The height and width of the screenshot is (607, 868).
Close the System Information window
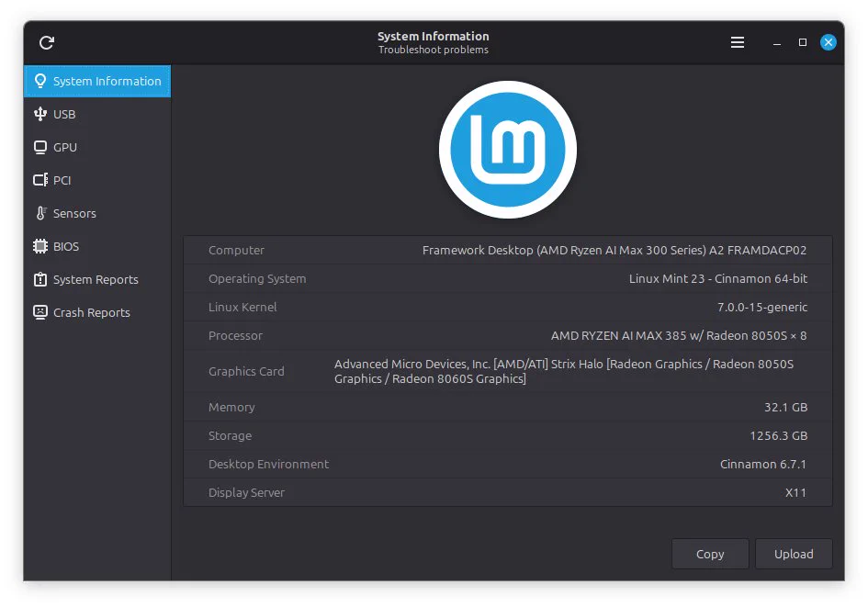click(x=829, y=42)
